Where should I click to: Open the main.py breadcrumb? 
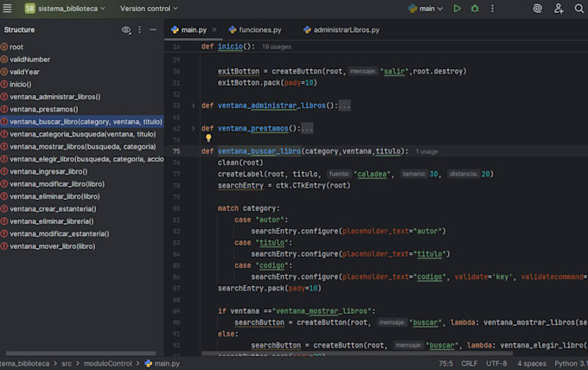[163, 363]
